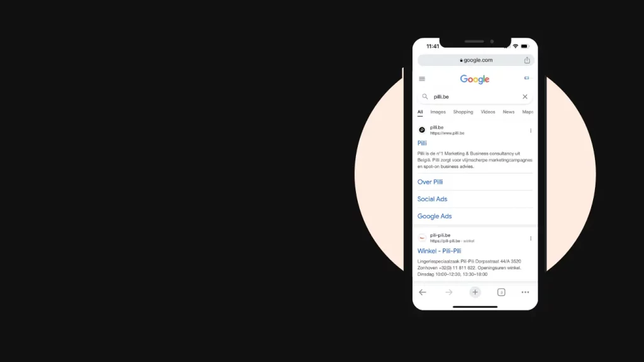The image size is (644, 362).
Task: Open more options for pili-pili.be result
Action: [531, 238]
